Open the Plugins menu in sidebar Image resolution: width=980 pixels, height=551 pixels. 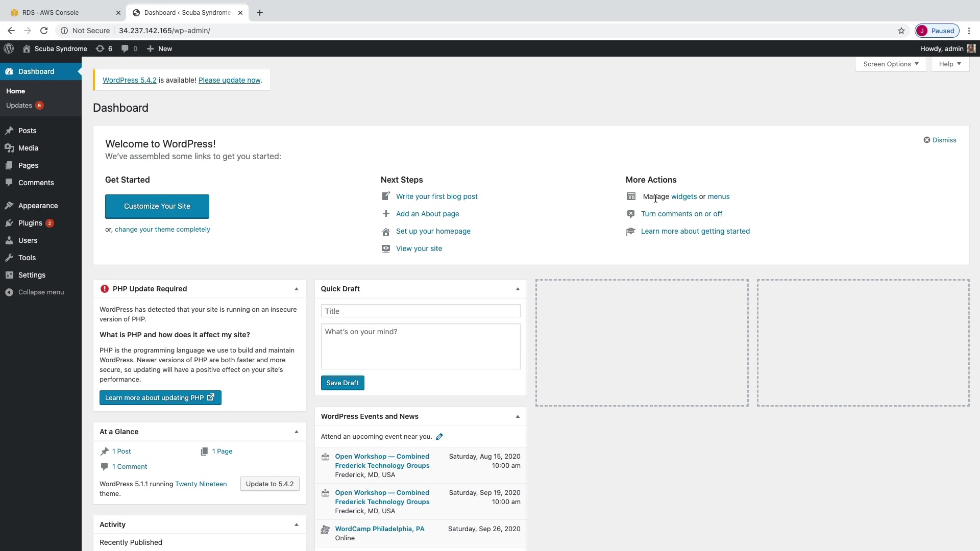[30, 223]
